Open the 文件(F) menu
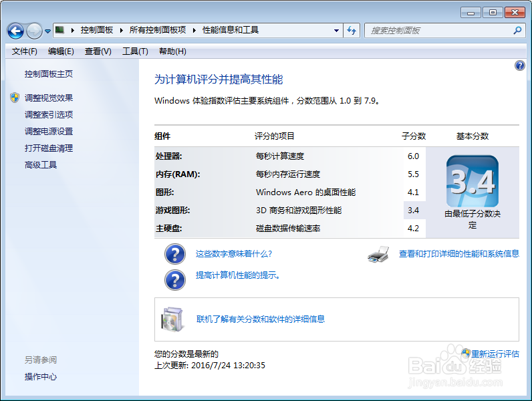The height and width of the screenshot is (401, 532). tap(25, 51)
